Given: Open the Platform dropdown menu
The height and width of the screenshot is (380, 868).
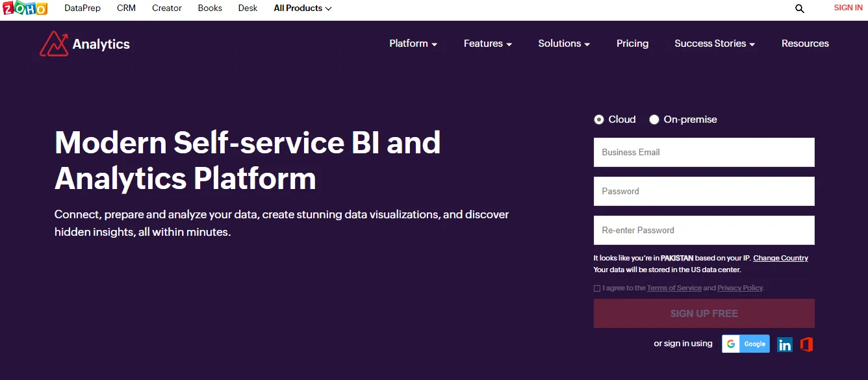Looking at the screenshot, I should 413,44.
